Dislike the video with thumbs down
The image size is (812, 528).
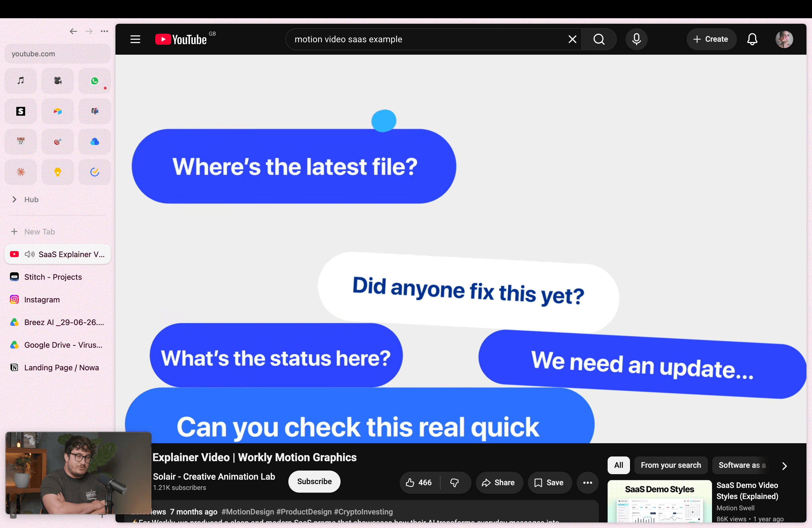455,482
